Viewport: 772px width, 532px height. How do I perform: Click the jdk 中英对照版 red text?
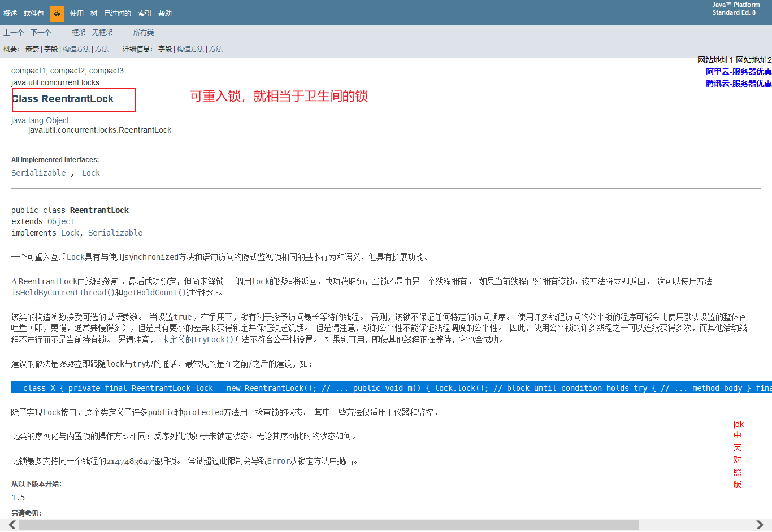tap(738, 454)
